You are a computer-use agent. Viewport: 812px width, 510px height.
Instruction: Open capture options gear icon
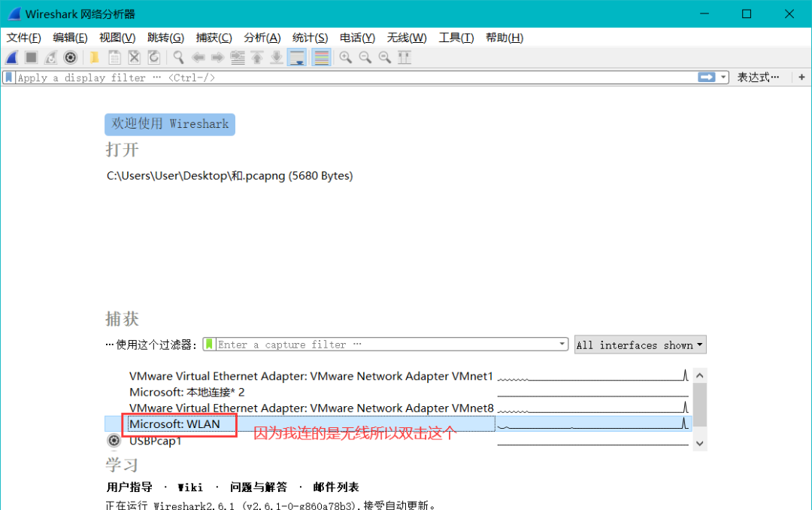coord(71,57)
